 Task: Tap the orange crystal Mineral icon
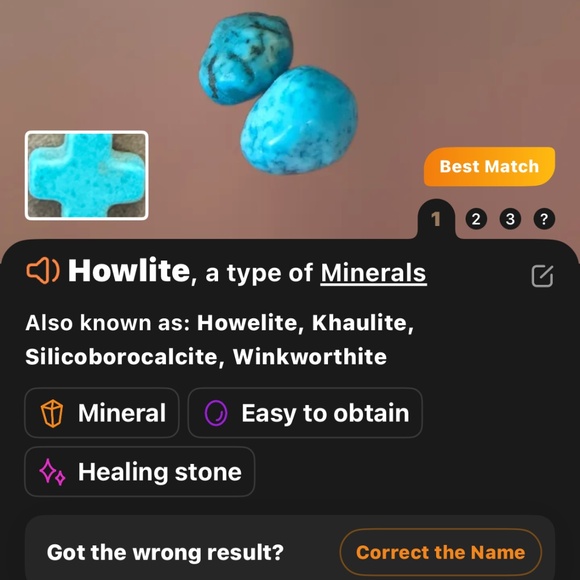click(x=52, y=413)
